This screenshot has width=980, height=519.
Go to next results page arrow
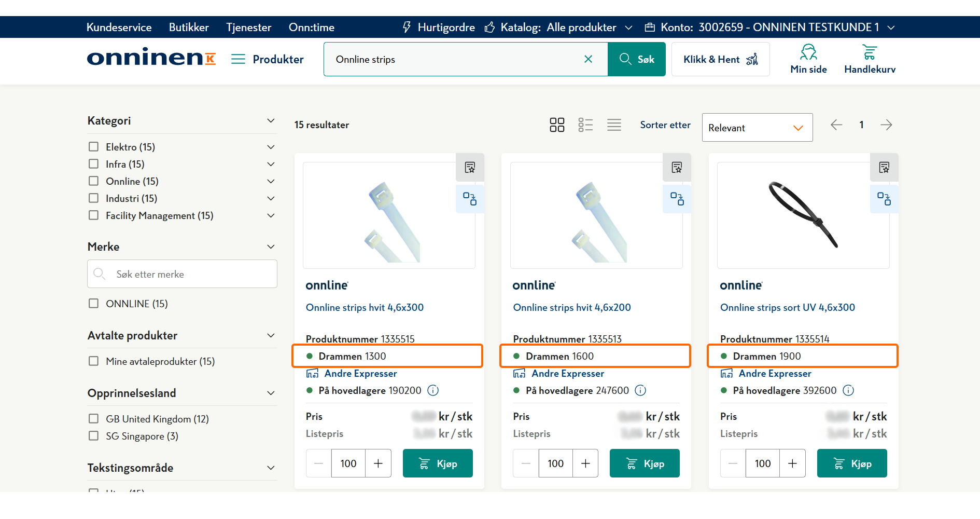click(x=886, y=125)
